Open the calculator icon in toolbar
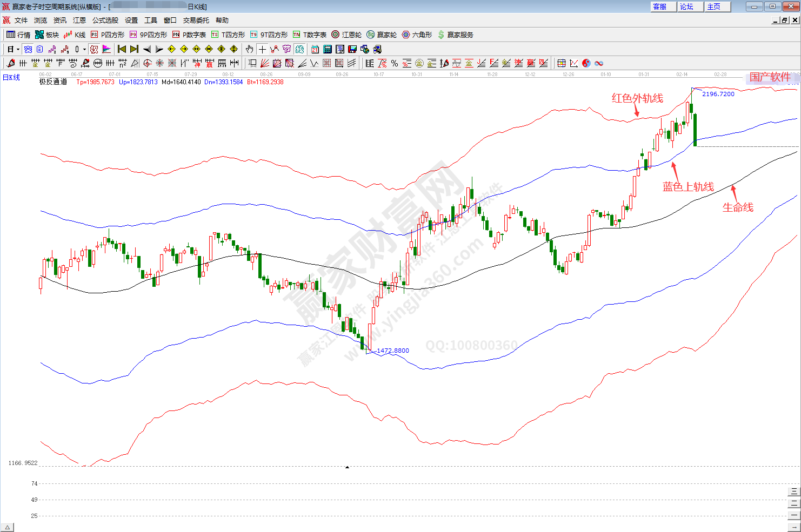Screen dimensions: 801x532 click(328, 49)
